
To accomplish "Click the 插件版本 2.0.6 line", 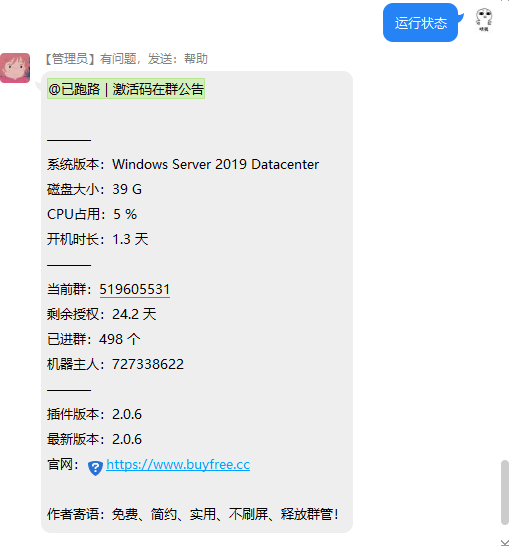I will (94, 414).
